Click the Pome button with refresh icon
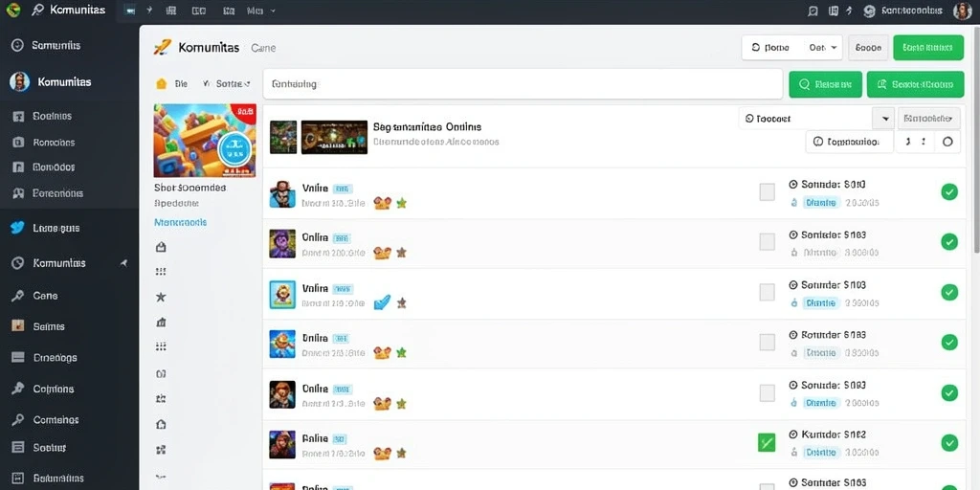Viewport: 980px width, 490px height. tap(770, 48)
